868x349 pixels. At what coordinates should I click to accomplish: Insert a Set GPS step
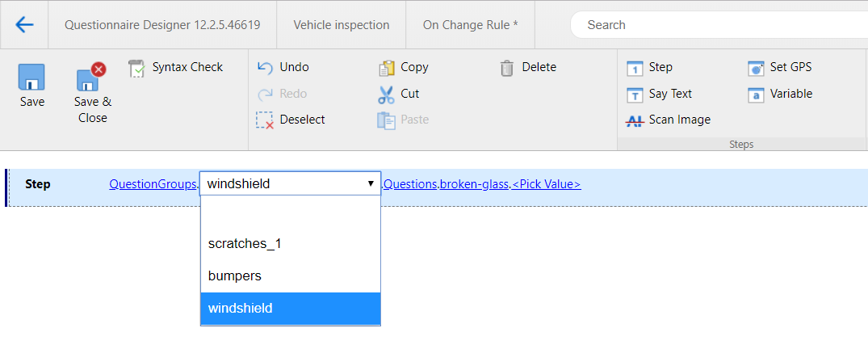[779, 68]
